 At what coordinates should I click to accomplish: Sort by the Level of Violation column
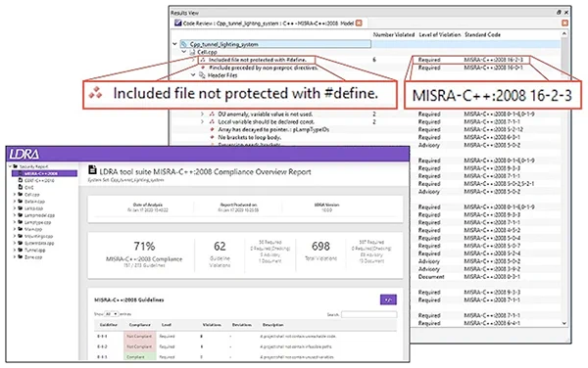pyautogui.click(x=439, y=34)
